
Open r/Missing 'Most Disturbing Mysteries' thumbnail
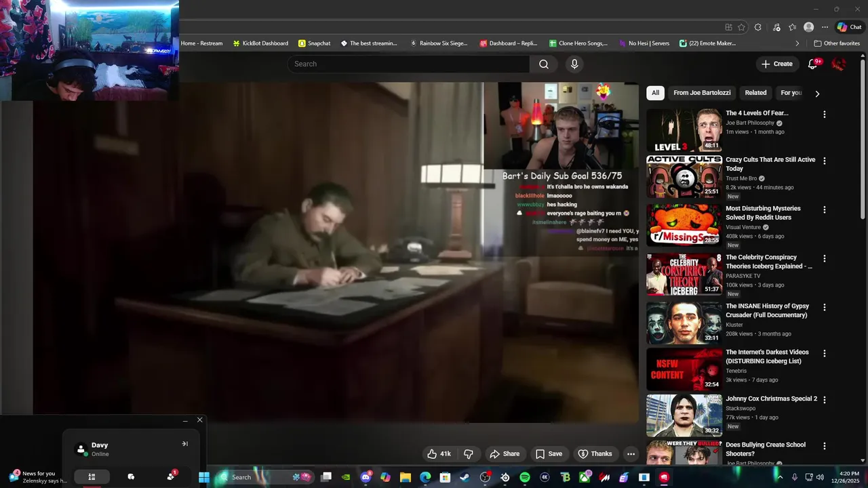click(x=684, y=226)
